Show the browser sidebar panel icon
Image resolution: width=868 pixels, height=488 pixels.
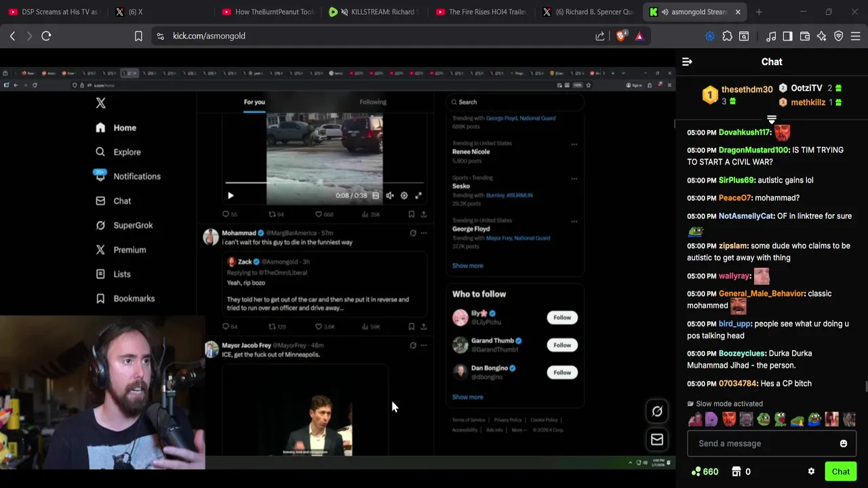point(787,36)
